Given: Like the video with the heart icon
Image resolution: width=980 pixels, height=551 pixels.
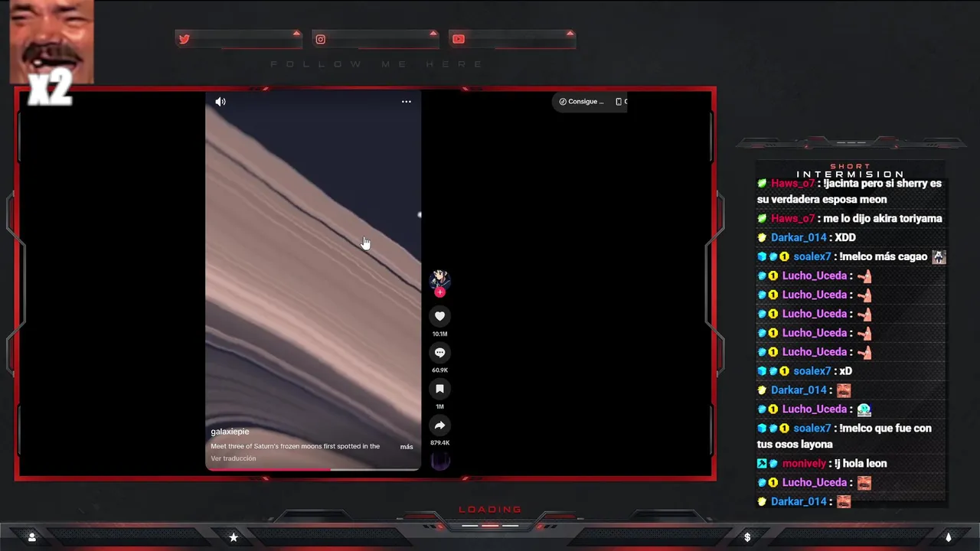Looking at the screenshot, I should click(x=439, y=316).
